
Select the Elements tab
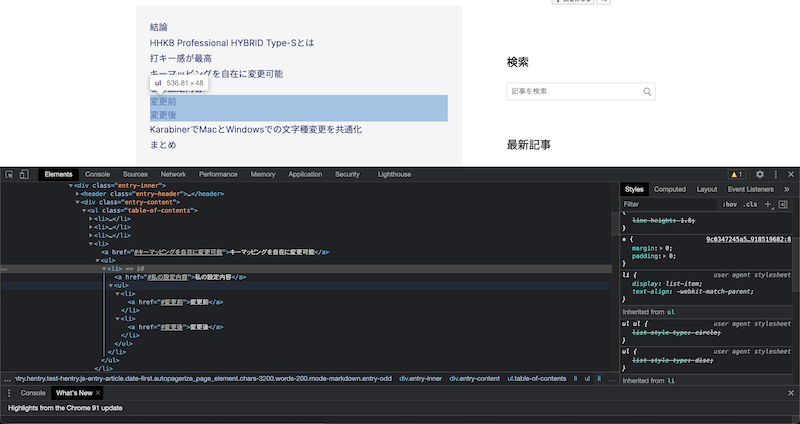pos(58,174)
